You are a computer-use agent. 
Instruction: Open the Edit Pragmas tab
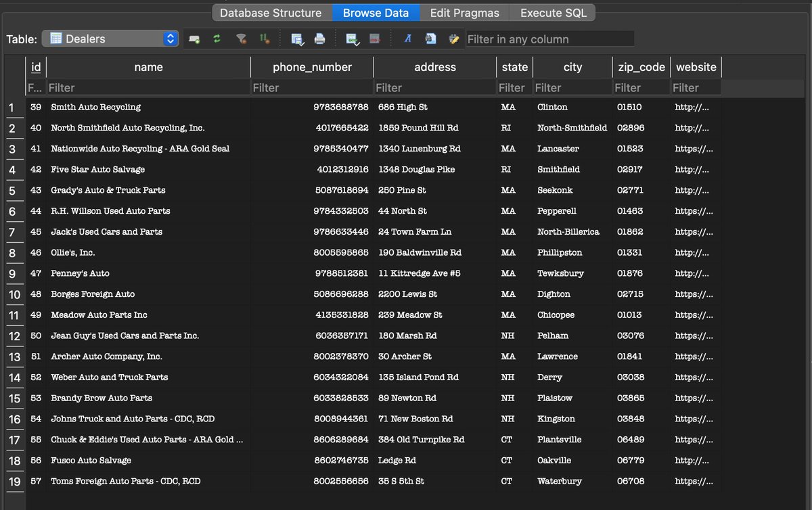click(465, 13)
